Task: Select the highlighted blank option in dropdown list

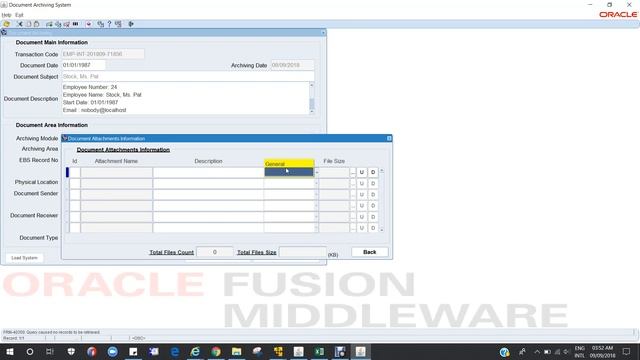Action: 289,172
